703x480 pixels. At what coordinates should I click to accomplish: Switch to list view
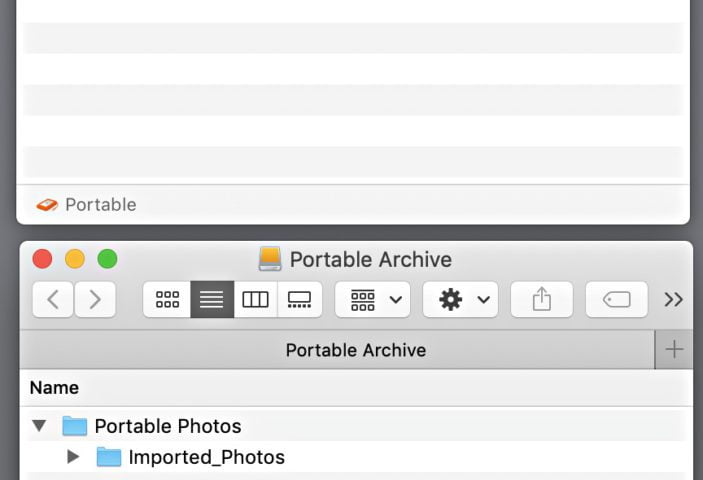[212, 299]
